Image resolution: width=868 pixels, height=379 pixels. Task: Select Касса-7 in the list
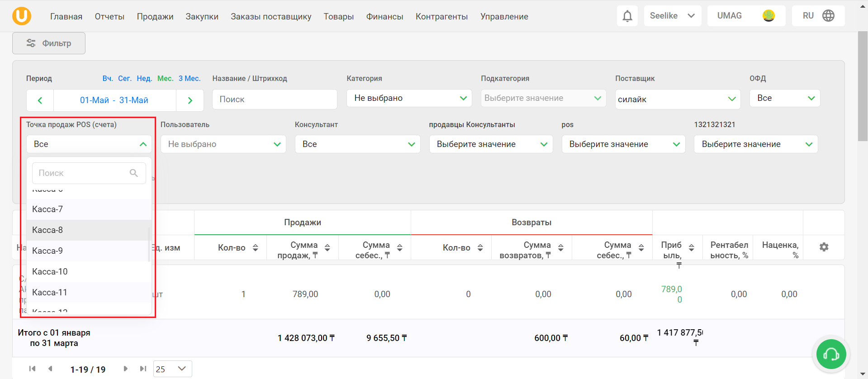click(x=89, y=209)
